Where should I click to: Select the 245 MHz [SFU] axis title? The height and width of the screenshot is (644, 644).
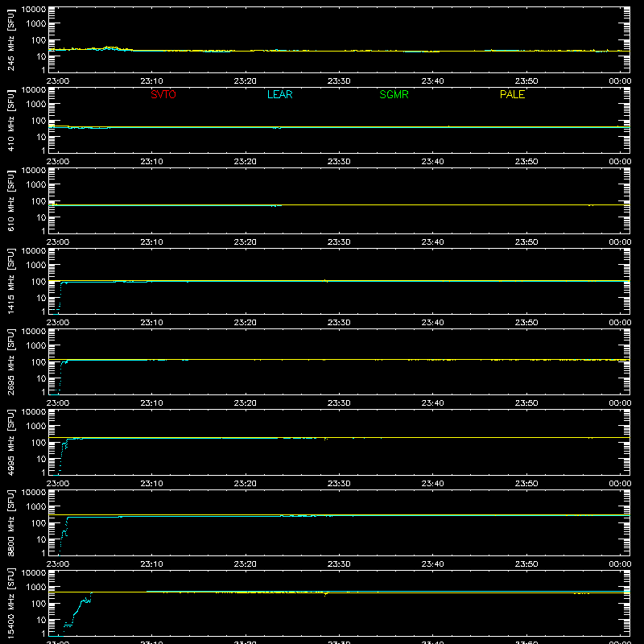pos(10,39)
